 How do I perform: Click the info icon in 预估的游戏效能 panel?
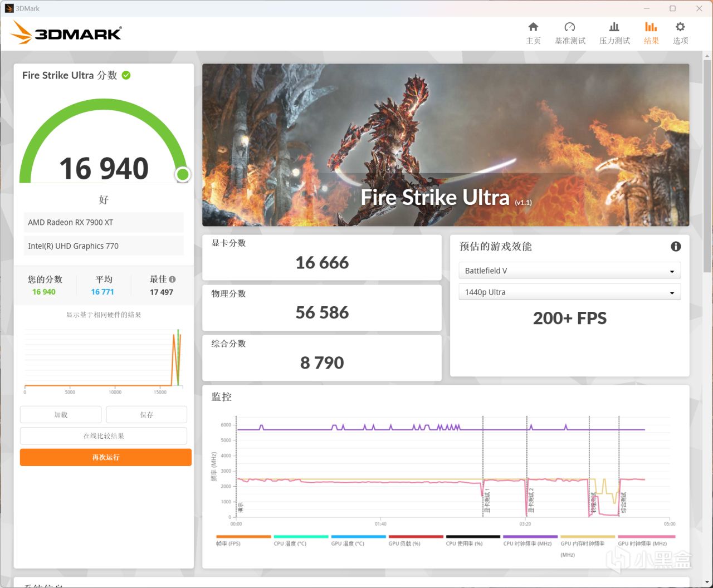pos(676,246)
